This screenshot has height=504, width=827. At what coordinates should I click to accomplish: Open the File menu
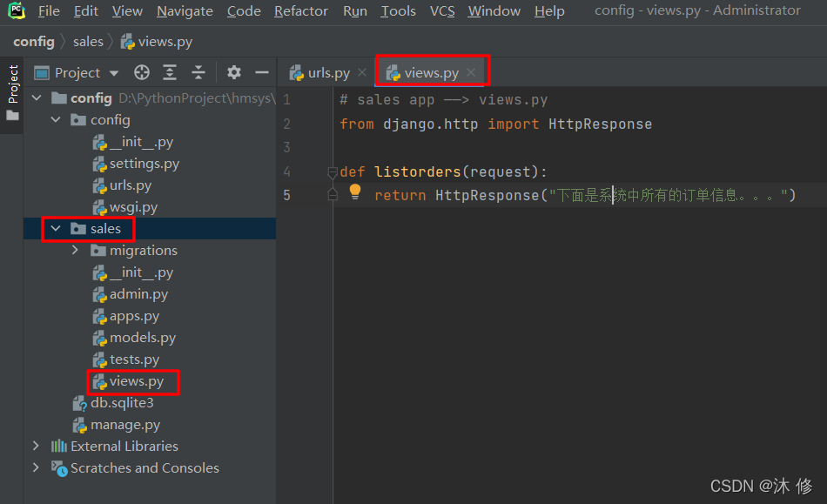(49, 11)
